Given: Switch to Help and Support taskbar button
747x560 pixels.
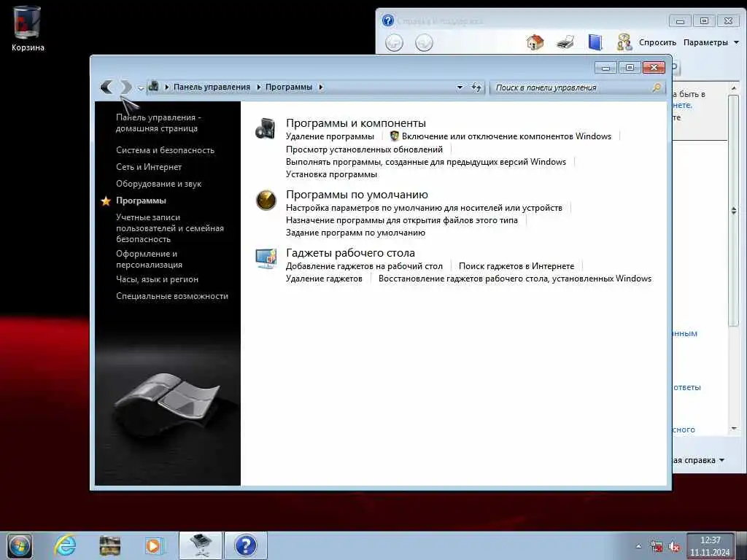Looking at the screenshot, I should click(246, 545).
